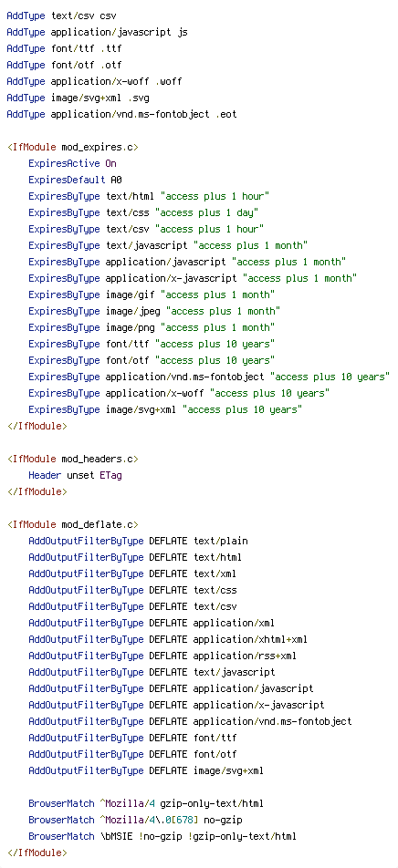The image size is (398, 868).
Task: Select the 'ExpiresActive On' directive
Action: (73, 164)
